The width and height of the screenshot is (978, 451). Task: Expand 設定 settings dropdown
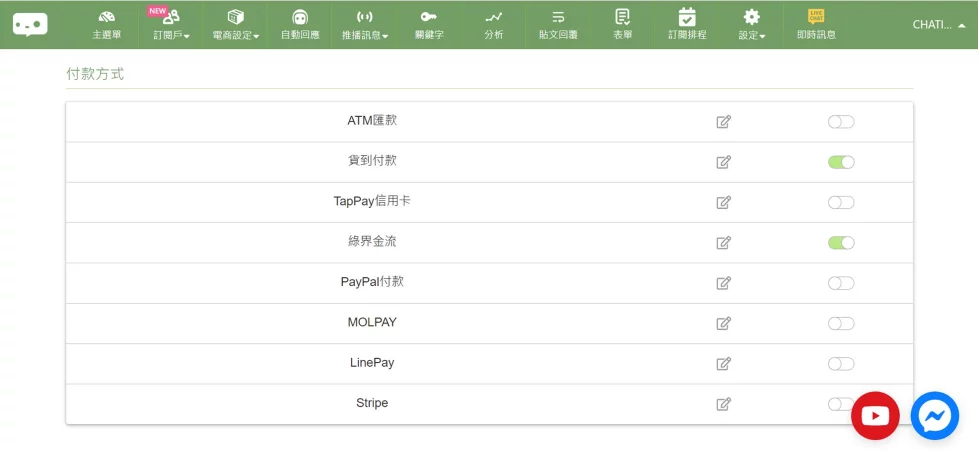coord(752,25)
